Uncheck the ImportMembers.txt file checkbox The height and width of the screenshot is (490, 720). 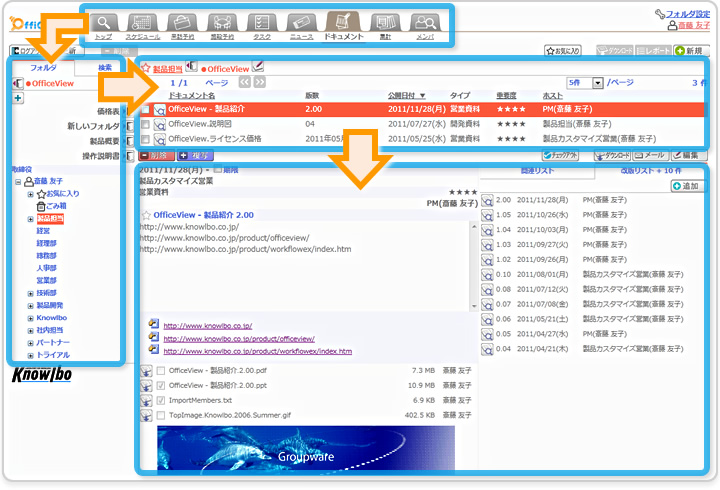[x=161, y=400]
